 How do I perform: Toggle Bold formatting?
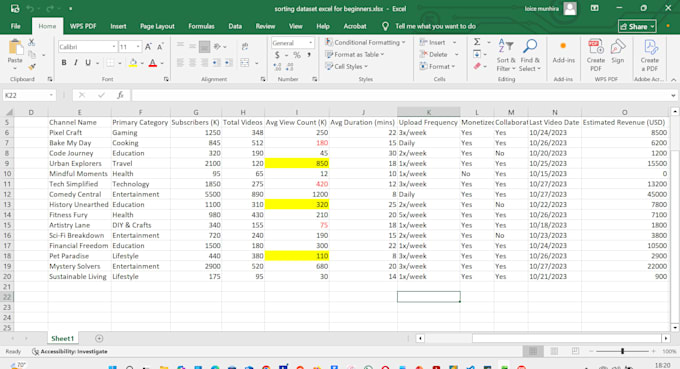pyautogui.click(x=64, y=63)
